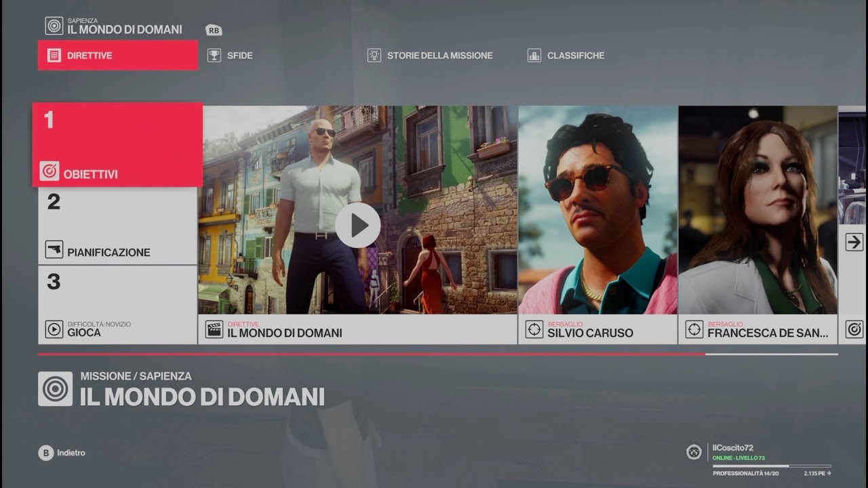
Task: Click the target icon beside Obiettivi
Action: point(50,171)
